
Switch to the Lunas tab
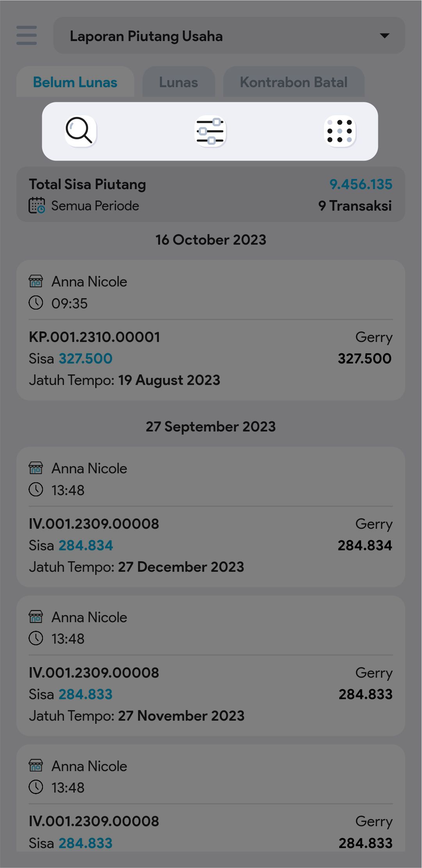click(x=178, y=82)
